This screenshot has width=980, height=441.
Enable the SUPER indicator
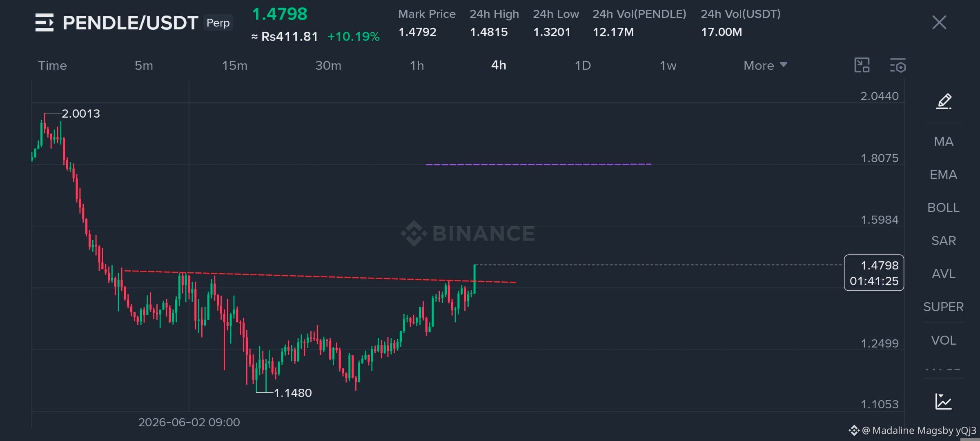[943, 307]
